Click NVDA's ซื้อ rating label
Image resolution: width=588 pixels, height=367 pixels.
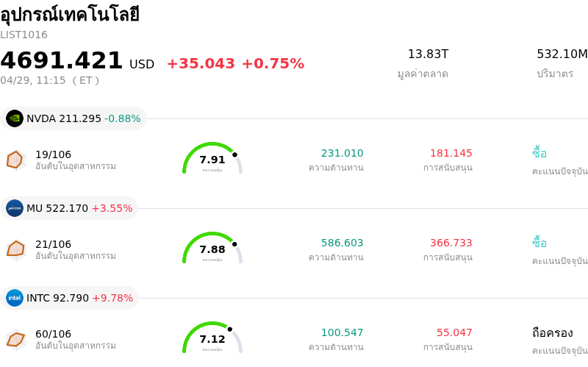(x=539, y=153)
